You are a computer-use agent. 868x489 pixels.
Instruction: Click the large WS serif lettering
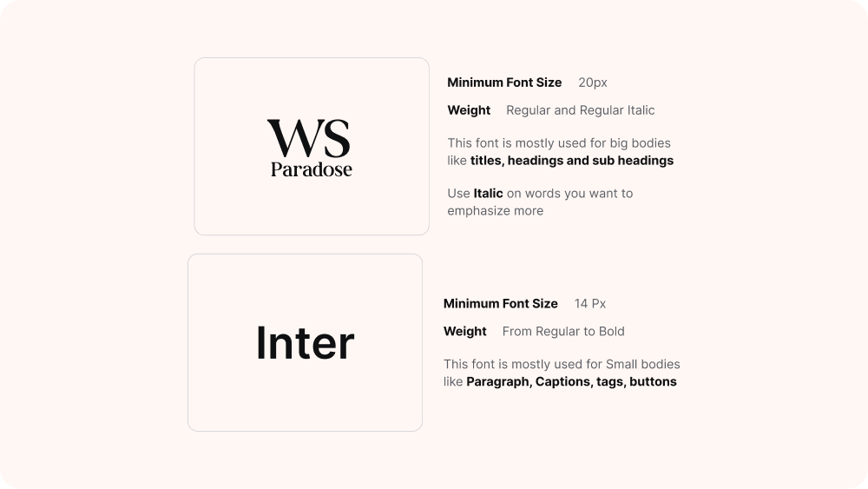pos(309,139)
